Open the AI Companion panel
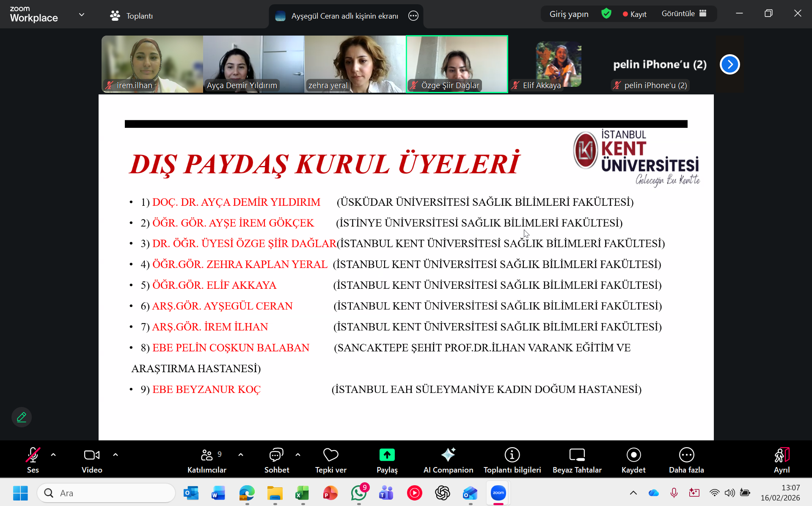The image size is (812, 506). pos(448,460)
